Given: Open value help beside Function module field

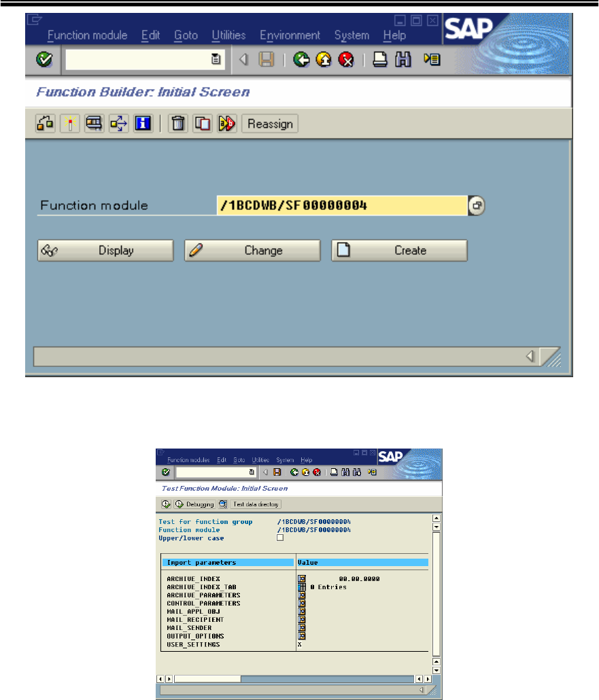Looking at the screenshot, I should click(x=477, y=205).
